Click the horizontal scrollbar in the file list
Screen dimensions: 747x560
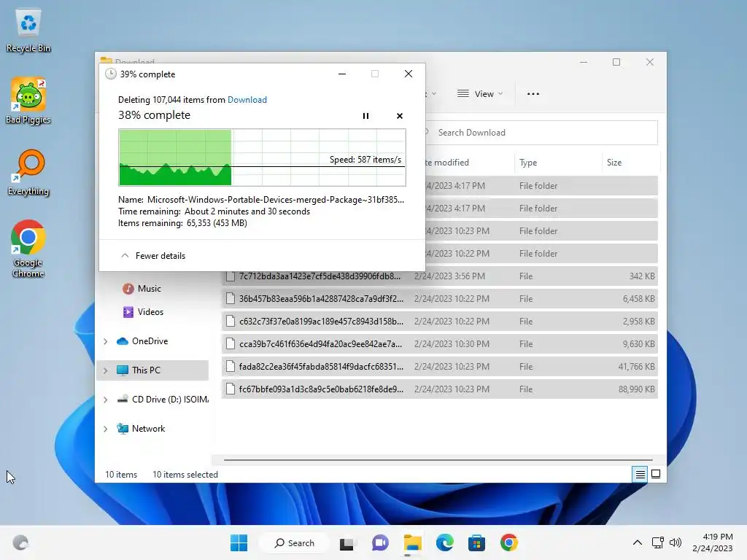(x=438, y=460)
